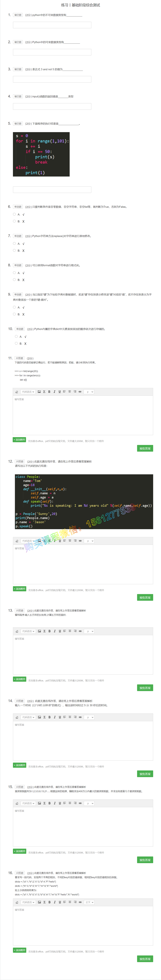Select option B X for question 9
161x980 pixels.
point(15,314)
